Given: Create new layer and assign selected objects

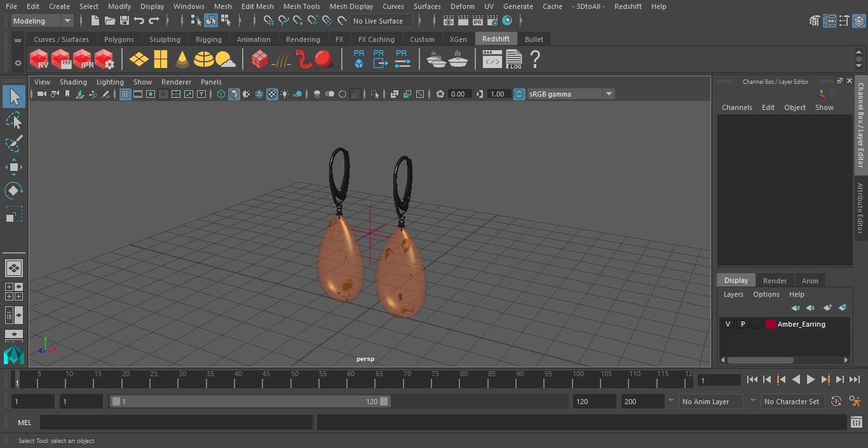Looking at the screenshot, I should click(843, 308).
